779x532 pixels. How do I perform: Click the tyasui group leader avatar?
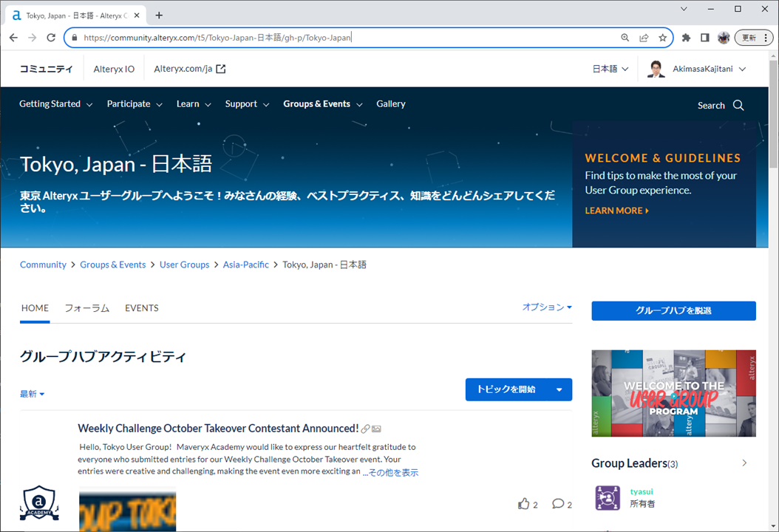coord(608,497)
